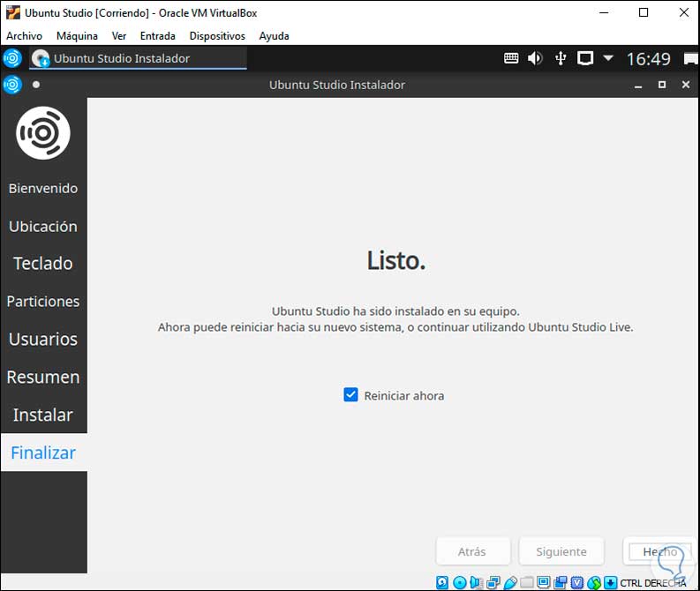Click the Listo. heading
This screenshot has height=591, width=700.
pos(396,260)
